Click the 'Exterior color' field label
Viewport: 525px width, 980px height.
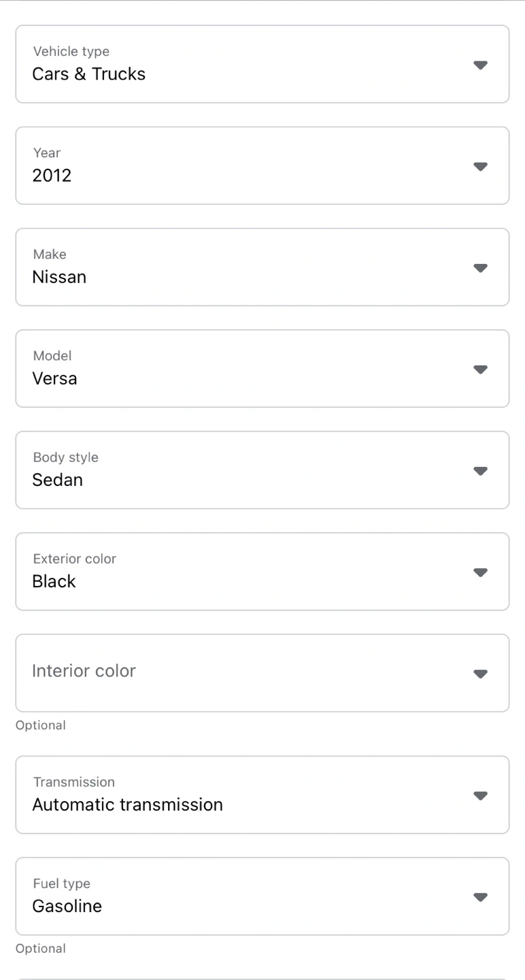click(x=75, y=559)
